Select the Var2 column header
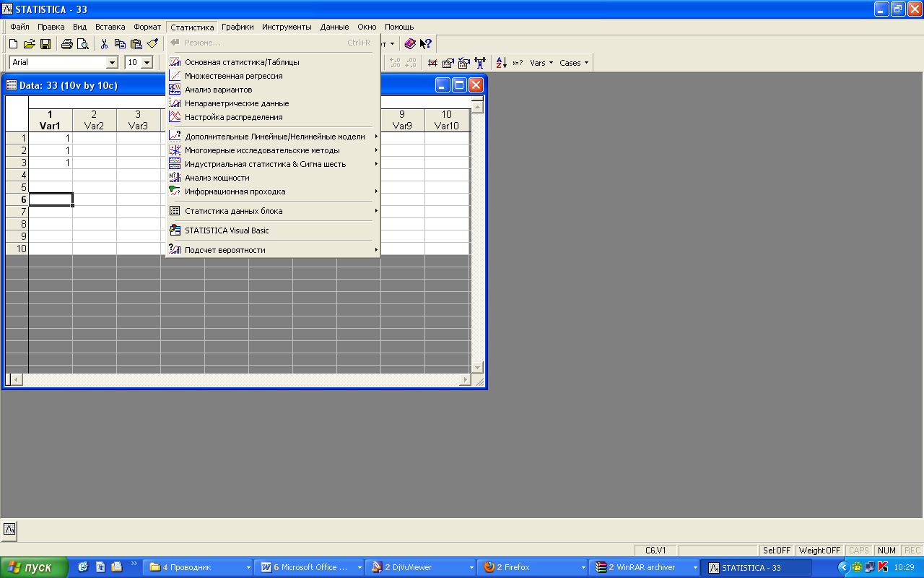924x578 pixels. 95,120
